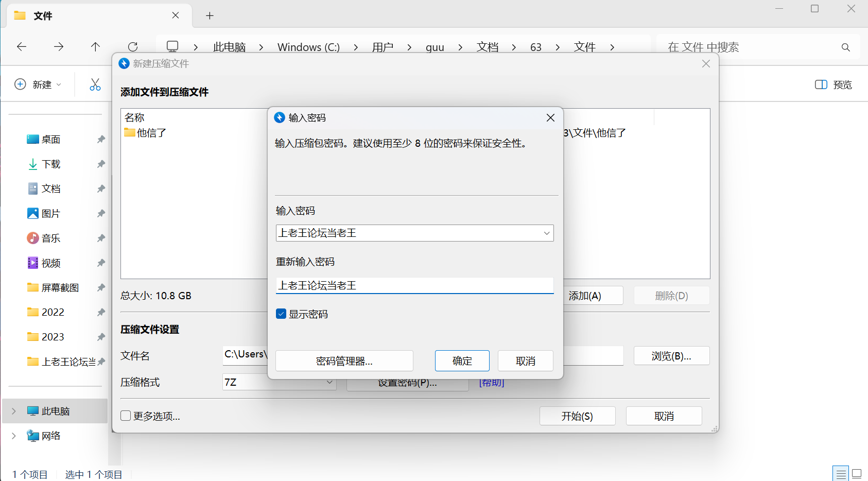Confirm password with 确定

click(462, 361)
